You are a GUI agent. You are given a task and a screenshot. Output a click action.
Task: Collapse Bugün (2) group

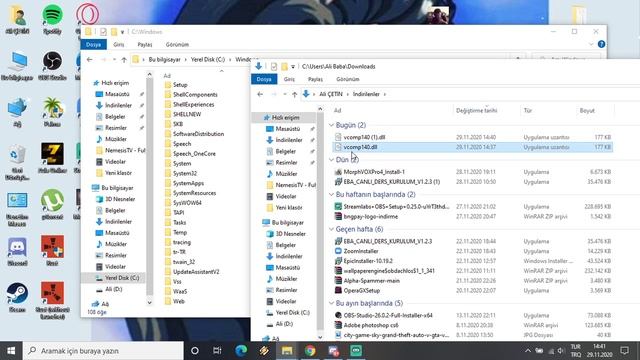coord(331,125)
